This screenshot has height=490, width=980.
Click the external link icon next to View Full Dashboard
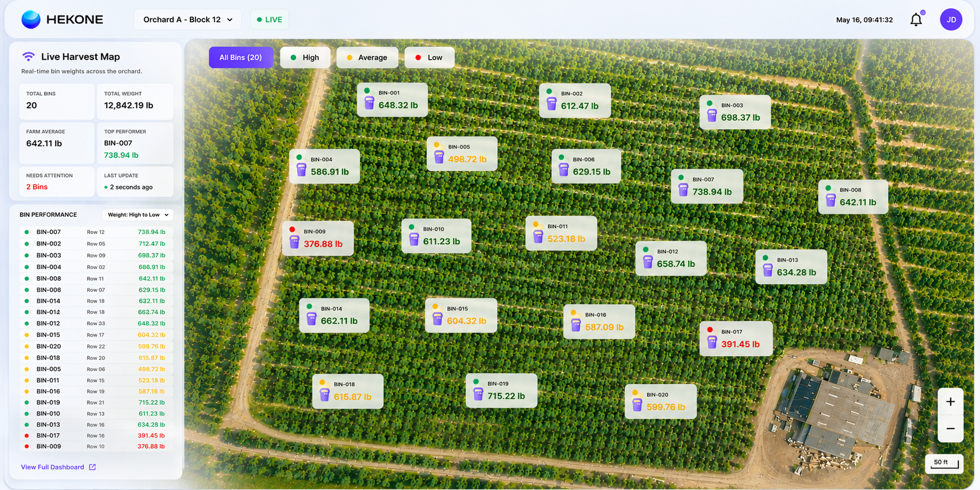coord(92,467)
